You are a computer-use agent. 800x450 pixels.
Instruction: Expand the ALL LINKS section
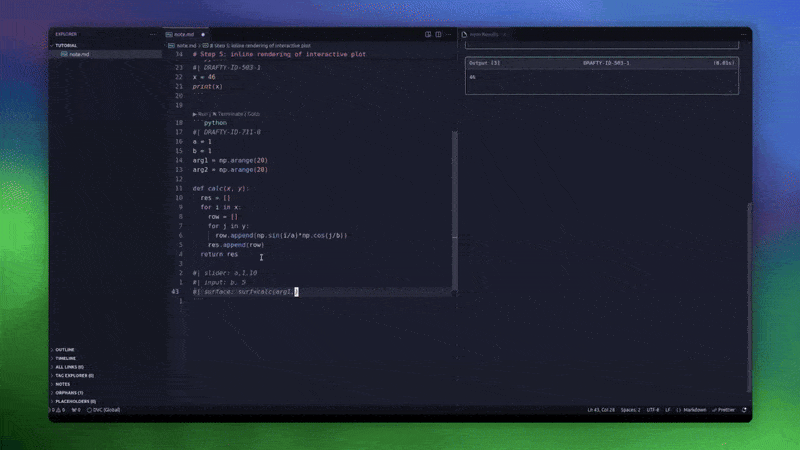(69, 367)
